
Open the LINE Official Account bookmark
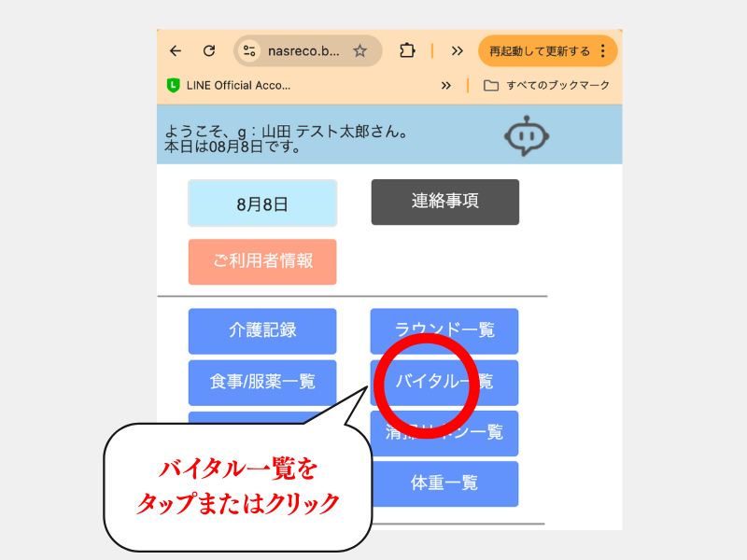(x=229, y=85)
